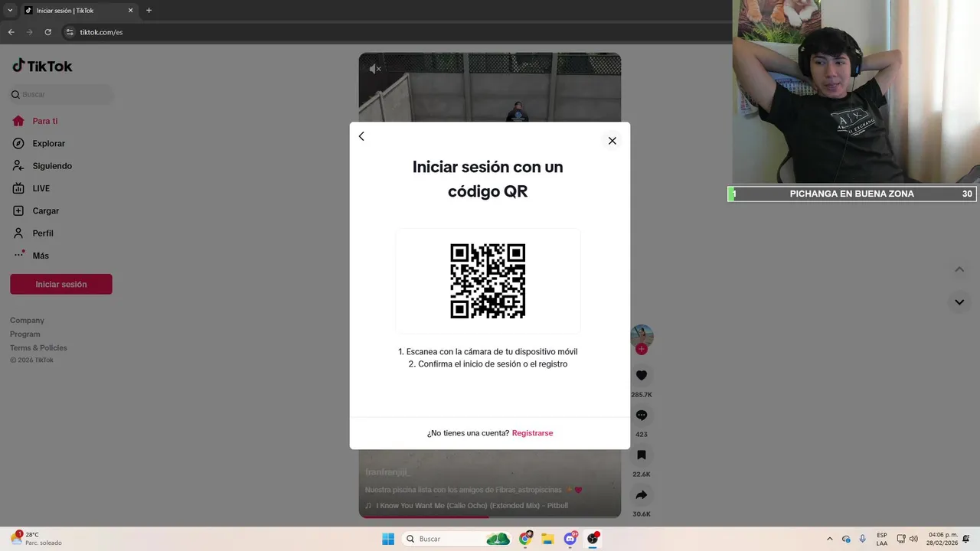
Task: Close the Iniciar sesión | TikTok tab
Action: coord(130,11)
